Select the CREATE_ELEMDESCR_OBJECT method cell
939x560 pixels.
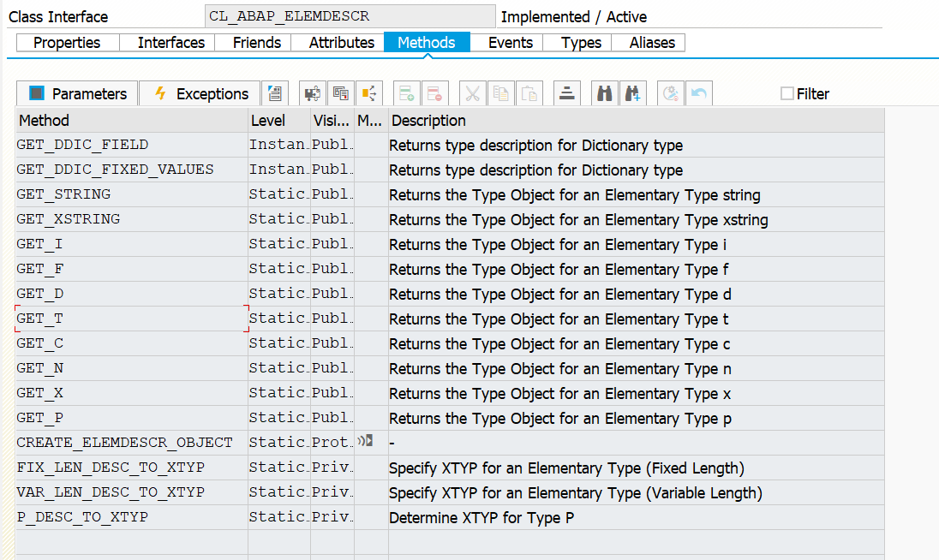point(132,443)
